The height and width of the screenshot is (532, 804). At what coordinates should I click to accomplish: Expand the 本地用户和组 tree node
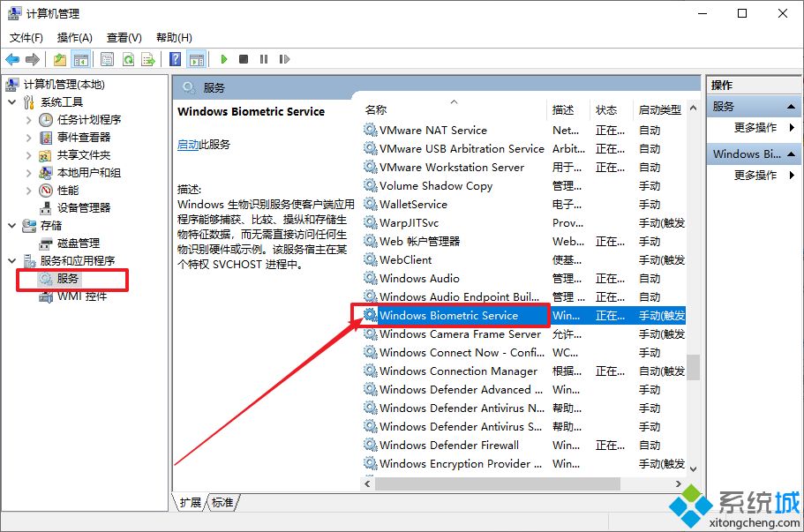tap(29, 173)
